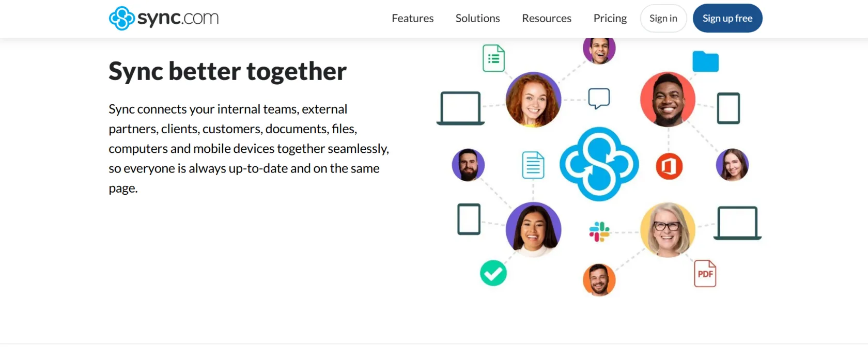Screen dimensions: 868x362
Task: Expand the Resources navigation item
Action: click(546, 19)
